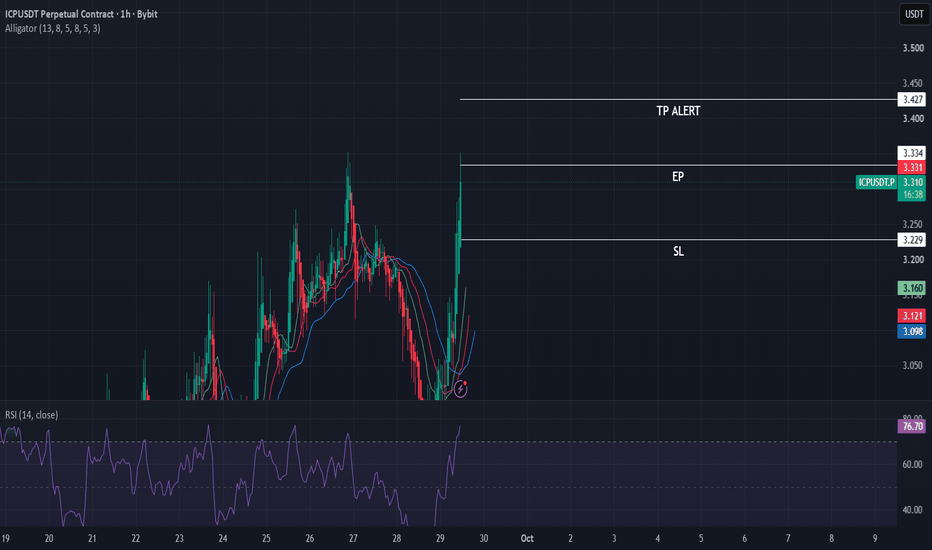Click the 29 date on time axis
Screen dimensions: 932x550
[440, 539]
